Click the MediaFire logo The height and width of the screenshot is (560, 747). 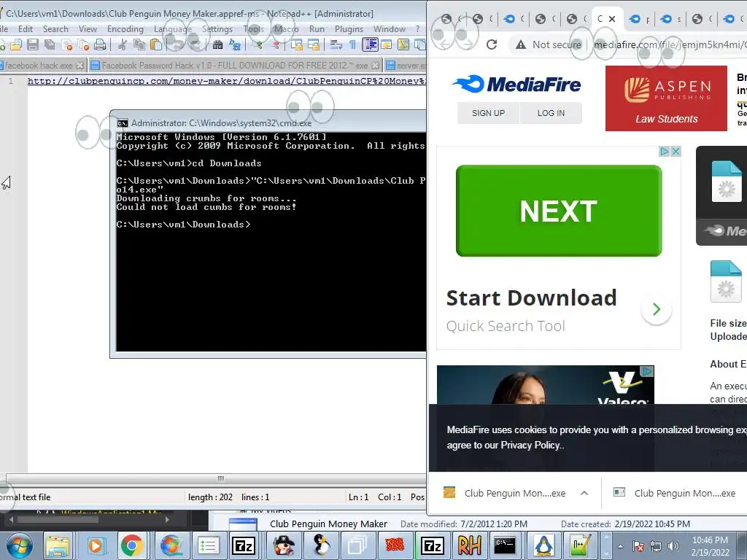click(x=516, y=85)
